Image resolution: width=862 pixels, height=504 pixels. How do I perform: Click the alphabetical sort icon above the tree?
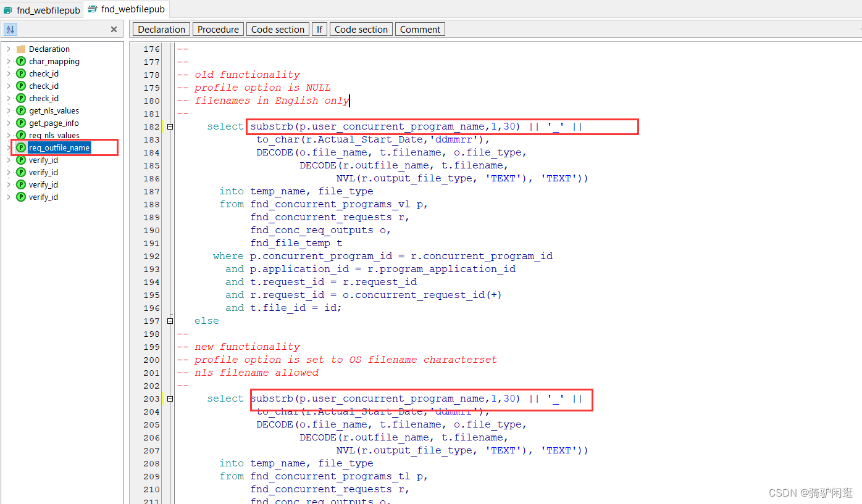[x=9, y=28]
